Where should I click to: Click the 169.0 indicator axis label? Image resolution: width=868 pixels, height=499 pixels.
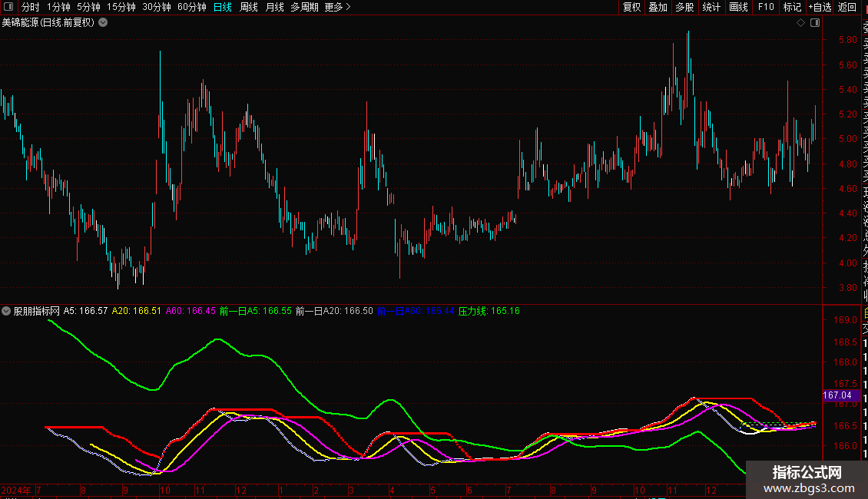pyautogui.click(x=845, y=320)
